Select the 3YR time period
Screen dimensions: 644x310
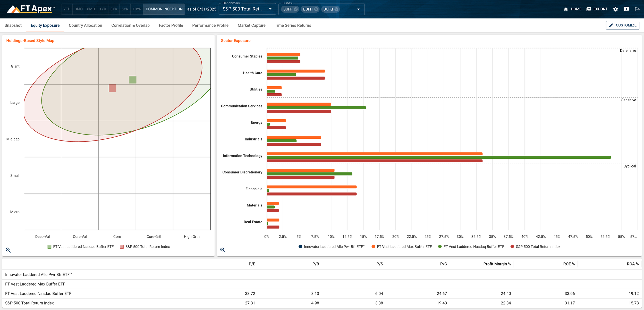click(x=114, y=9)
